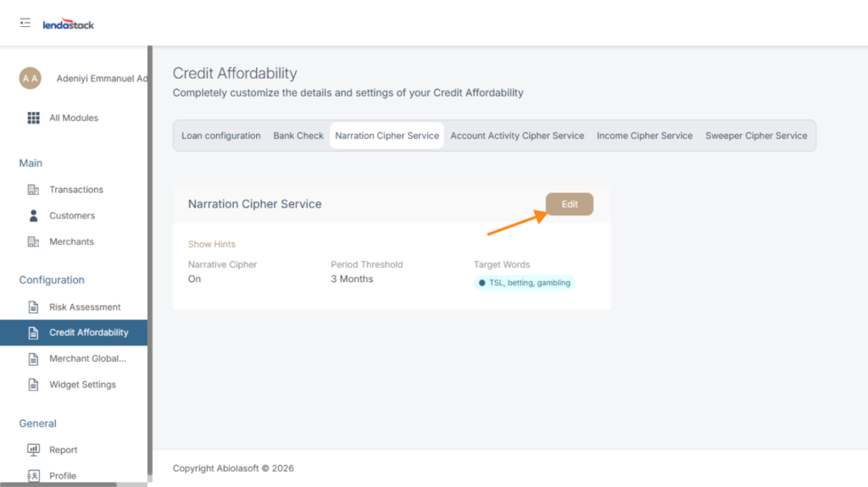Click the Widget Settings document icon
This screenshot has width=868, height=487.
(x=34, y=385)
